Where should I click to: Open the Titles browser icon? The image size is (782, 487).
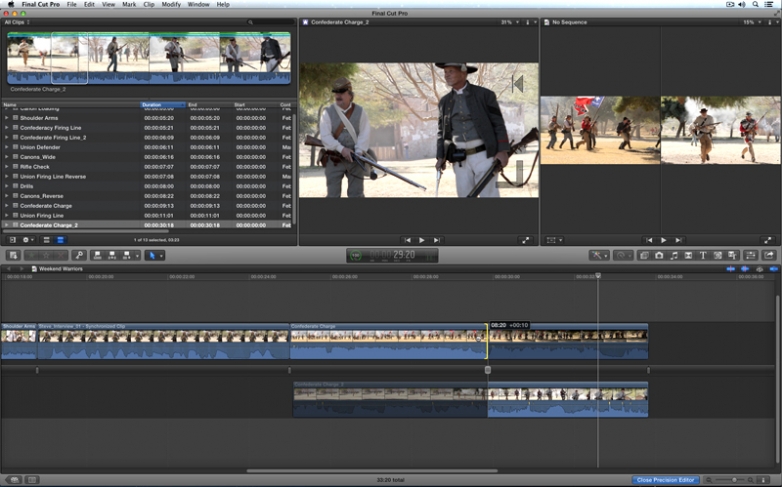coord(703,255)
